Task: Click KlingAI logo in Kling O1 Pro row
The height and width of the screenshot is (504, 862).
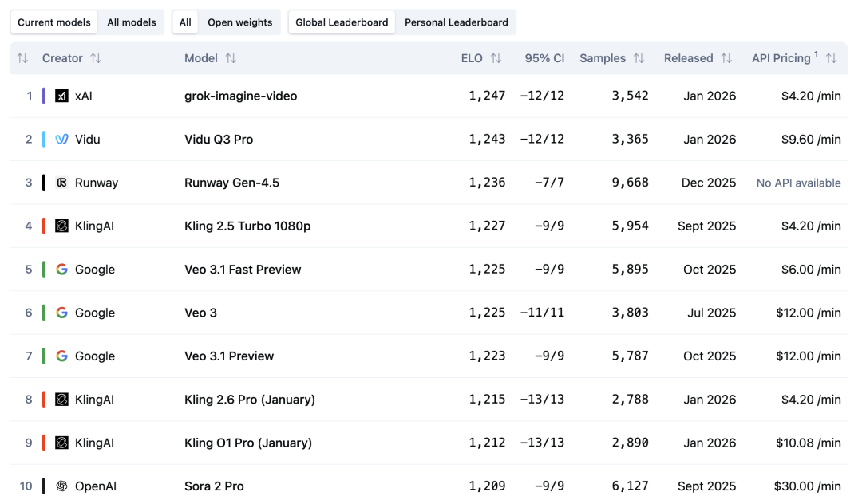Action: (61, 443)
